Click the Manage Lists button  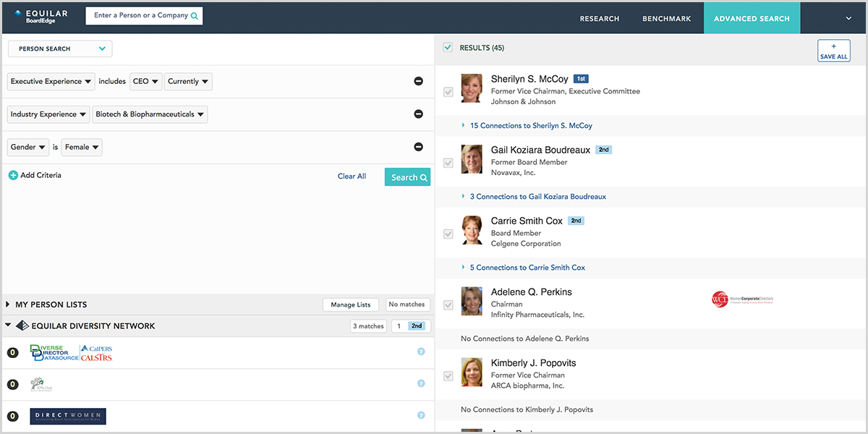pyautogui.click(x=350, y=305)
